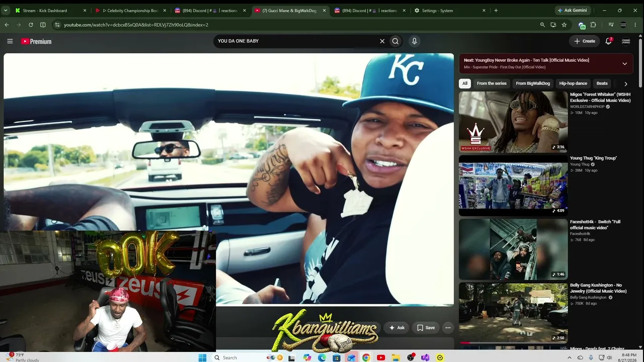
Task: Go to YouTube Premium home logo
Action: 36,41
